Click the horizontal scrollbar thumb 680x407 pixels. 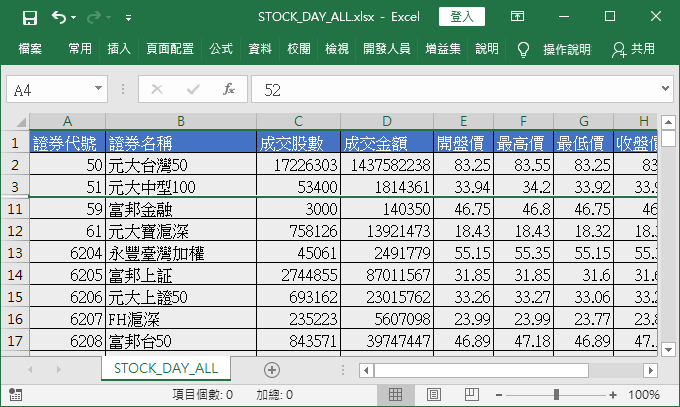point(481,371)
